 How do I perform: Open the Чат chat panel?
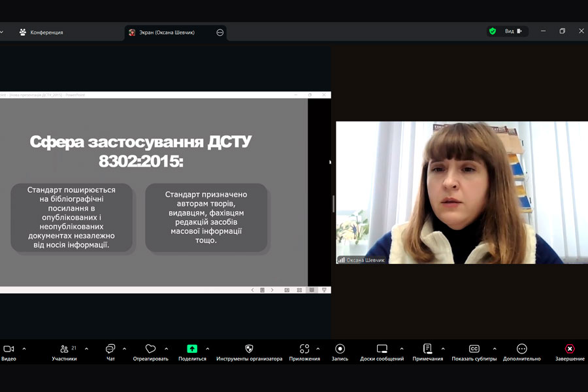click(110, 353)
